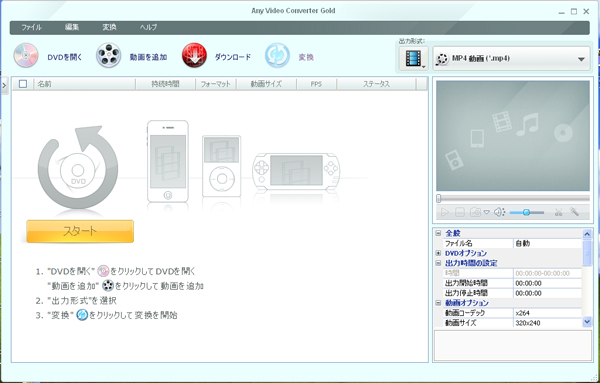The width and height of the screenshot is (600, 383).
Task: Click the blue 変換 convert icon
Action: [x=277, y=56]
